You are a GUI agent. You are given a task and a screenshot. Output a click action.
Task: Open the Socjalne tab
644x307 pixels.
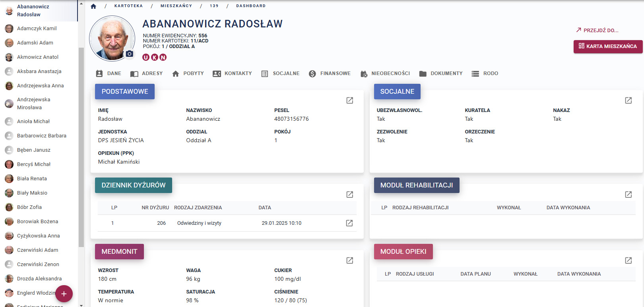point(280,73)
